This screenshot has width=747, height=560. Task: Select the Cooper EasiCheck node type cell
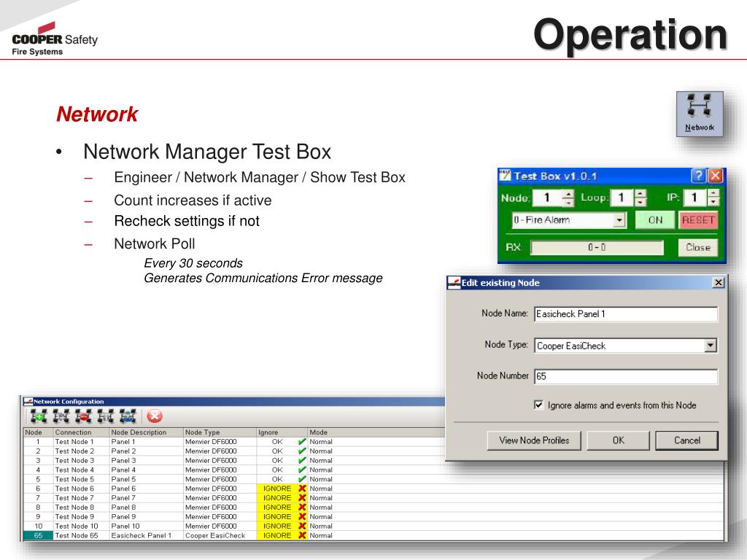[220, 535]
